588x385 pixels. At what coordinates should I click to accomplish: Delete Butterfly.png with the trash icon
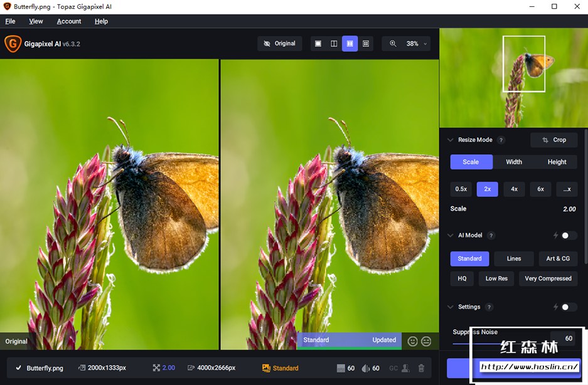click(422, 368)
